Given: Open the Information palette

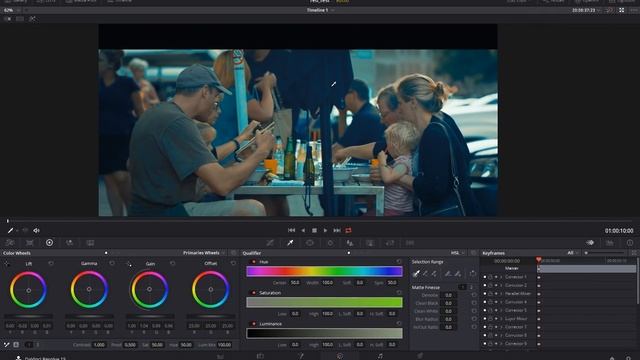Looking at the screenshot, I should 630,243.
